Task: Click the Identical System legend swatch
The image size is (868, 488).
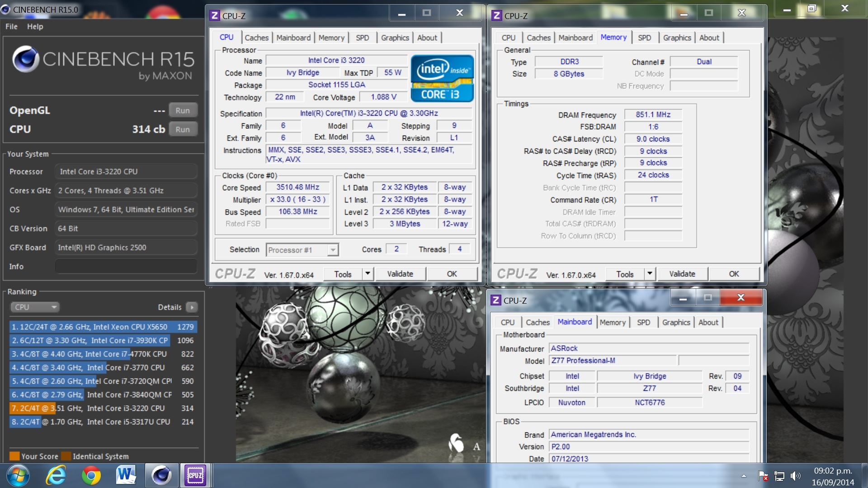Action: [66, 456]
